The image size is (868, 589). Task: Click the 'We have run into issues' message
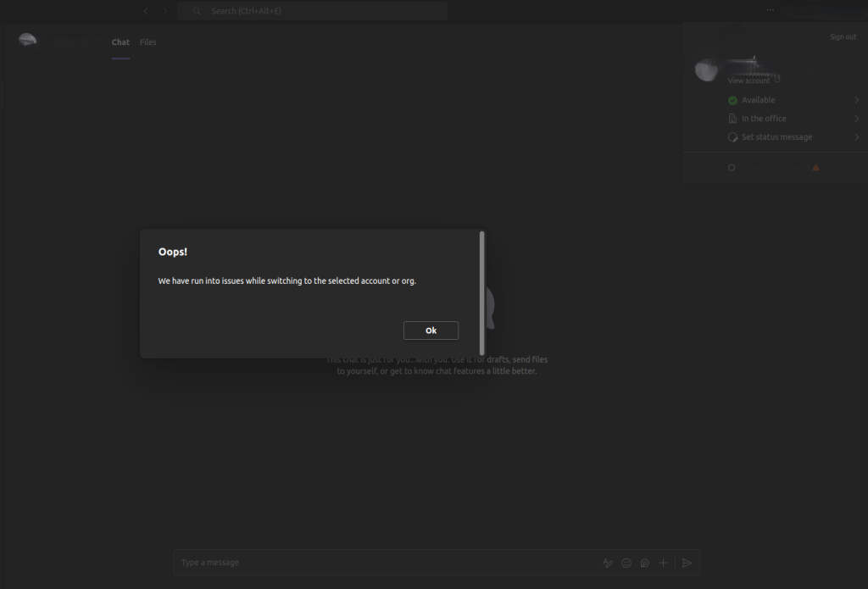click(x=287, y=281)
